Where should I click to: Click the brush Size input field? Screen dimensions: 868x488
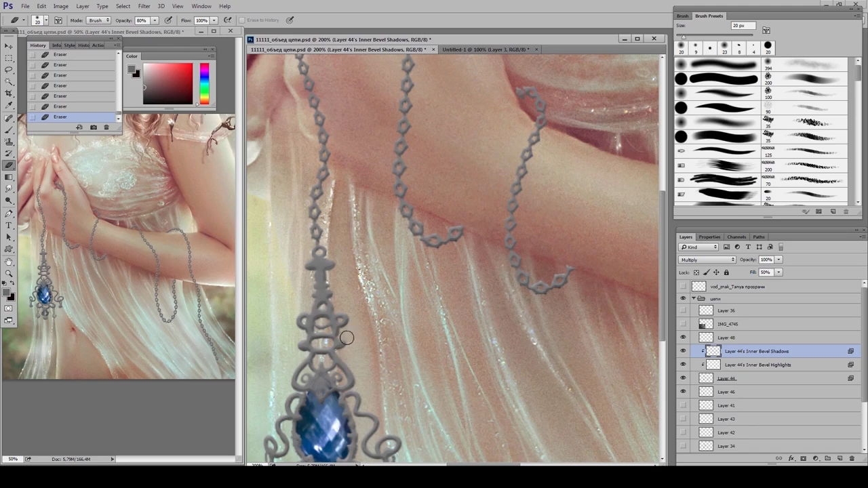[x=745, y=26]
